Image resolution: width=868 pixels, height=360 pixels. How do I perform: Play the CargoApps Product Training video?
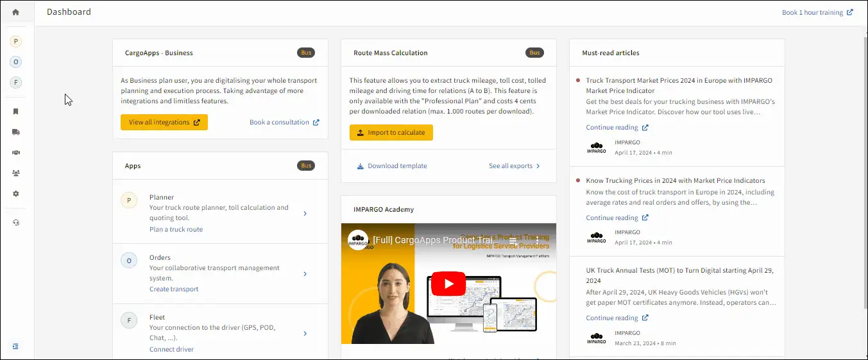point(448,284)
